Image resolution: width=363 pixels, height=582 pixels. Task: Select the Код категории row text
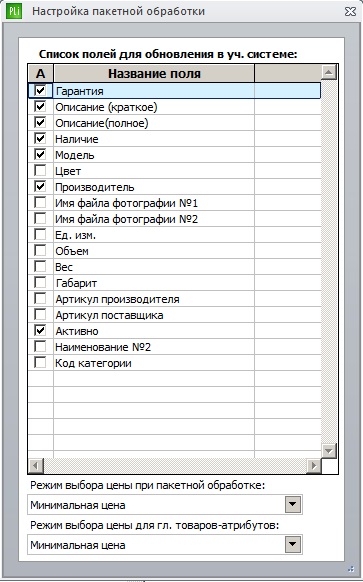pyautogui.click(x=93, y=363)
